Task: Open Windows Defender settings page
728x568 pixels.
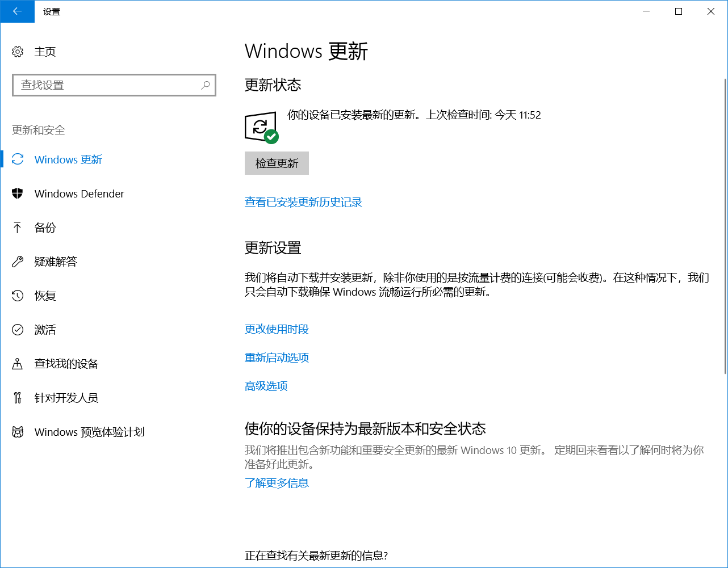Action: click(114, 193)
